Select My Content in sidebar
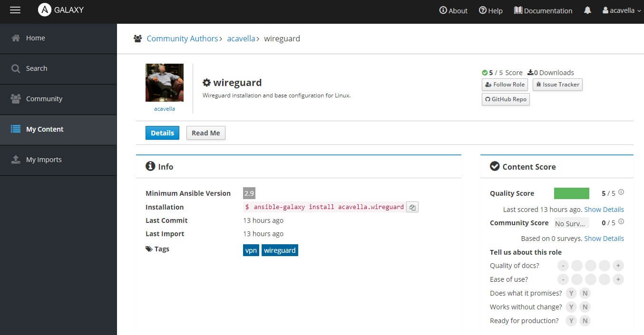 (58, 130)
